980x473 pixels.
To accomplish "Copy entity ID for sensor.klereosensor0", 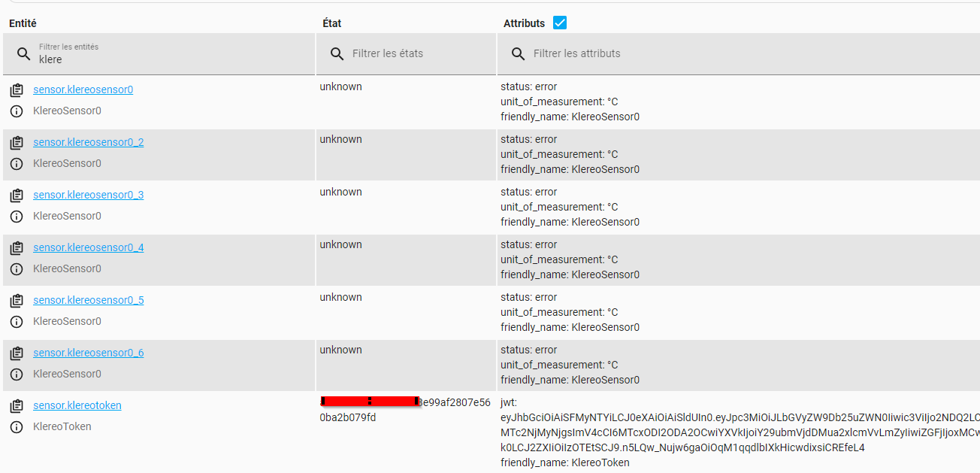I will click(17, 90).
